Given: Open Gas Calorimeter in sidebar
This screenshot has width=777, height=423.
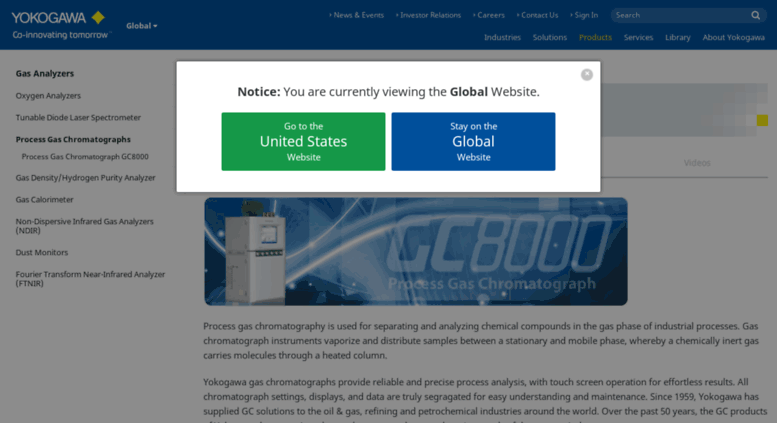Looking at the screenshot, I should [45, 200].
